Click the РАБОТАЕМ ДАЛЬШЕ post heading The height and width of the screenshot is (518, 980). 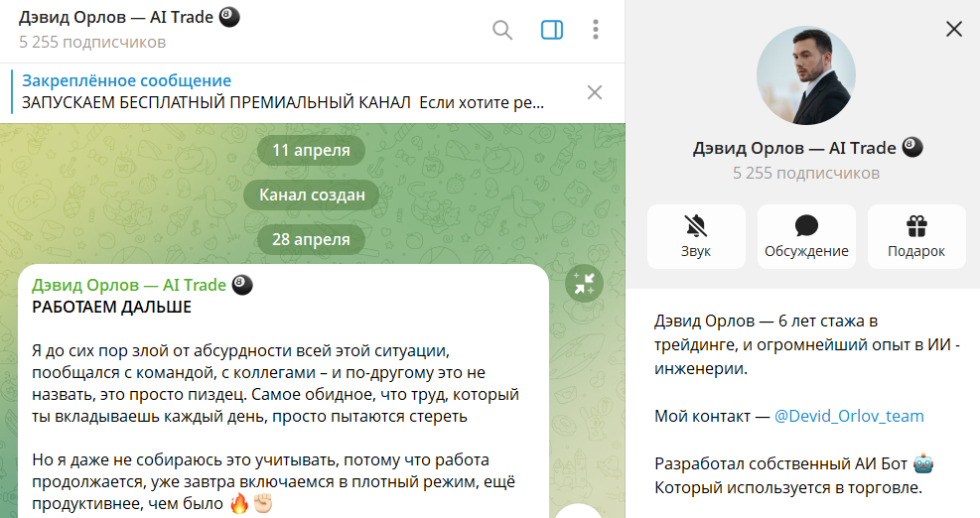point(112,307)
